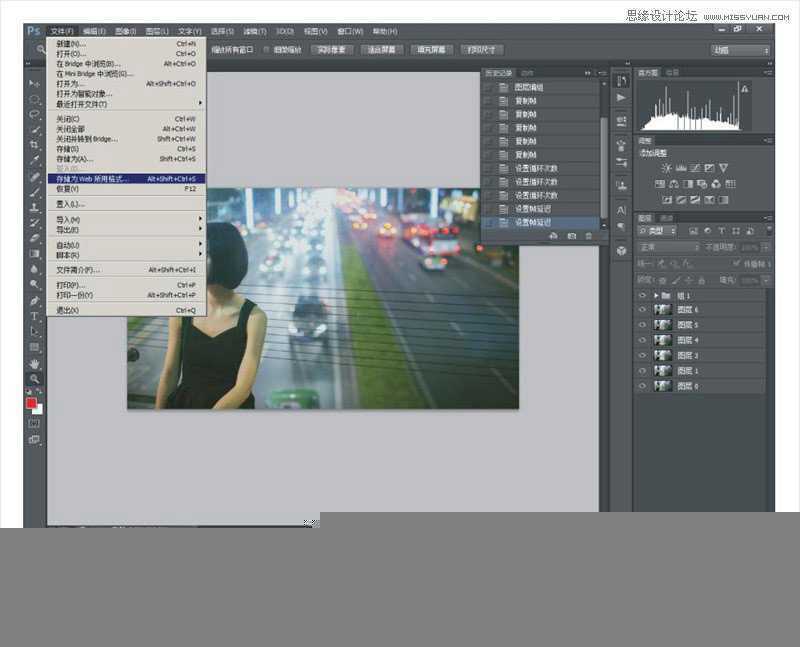Choose 关闭全部 in File menu
This screenshot has width=800, height=647.
127,129
